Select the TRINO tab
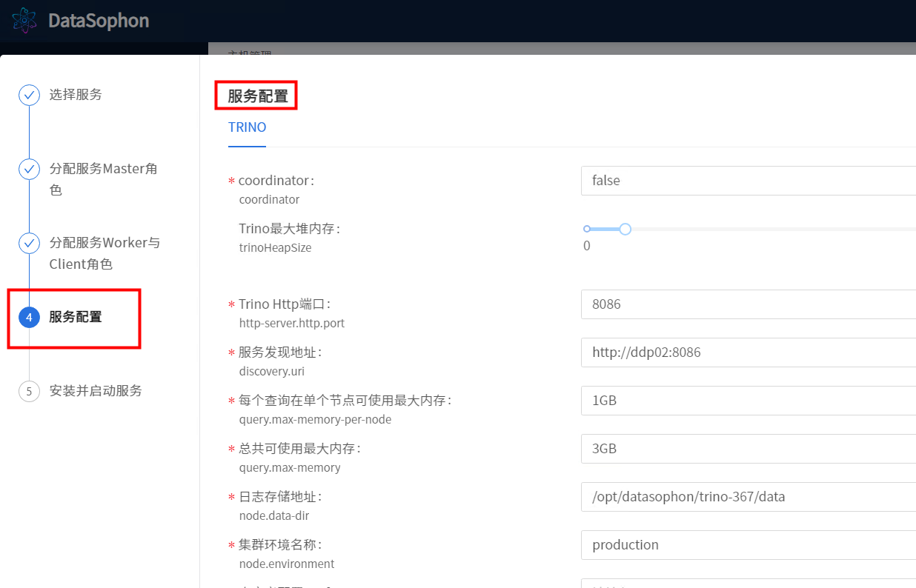Viewport: 916px width, 588px height. [248, 127]
